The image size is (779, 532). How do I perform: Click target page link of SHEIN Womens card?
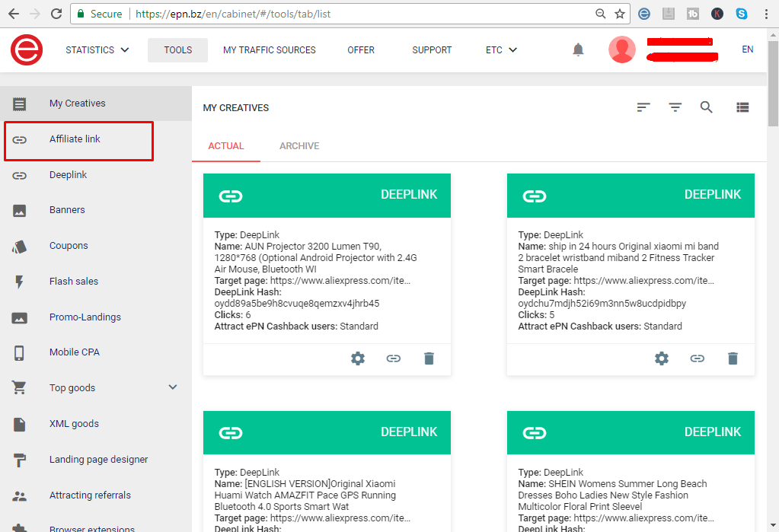(x=644, y=518)
